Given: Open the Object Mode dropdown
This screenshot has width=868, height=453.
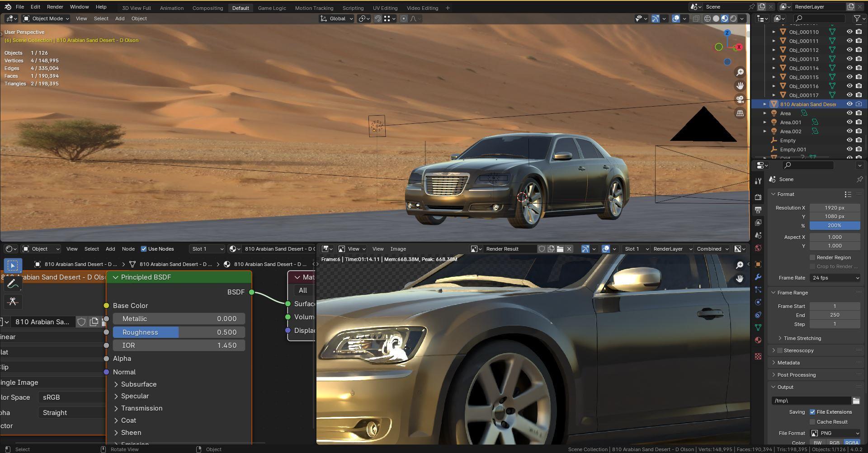Looking at the screenshot, I should [x=46, y=19].
